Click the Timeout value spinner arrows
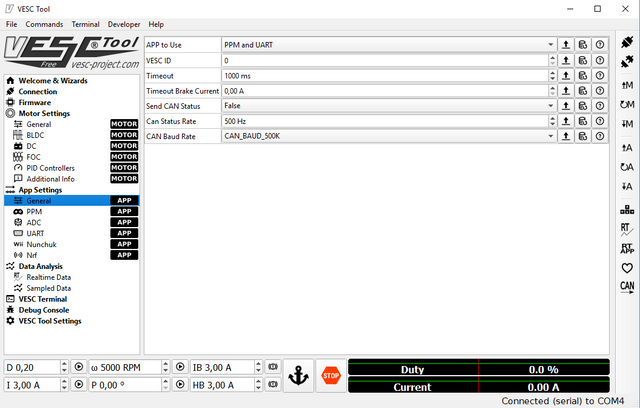 [x=553, y=75]
